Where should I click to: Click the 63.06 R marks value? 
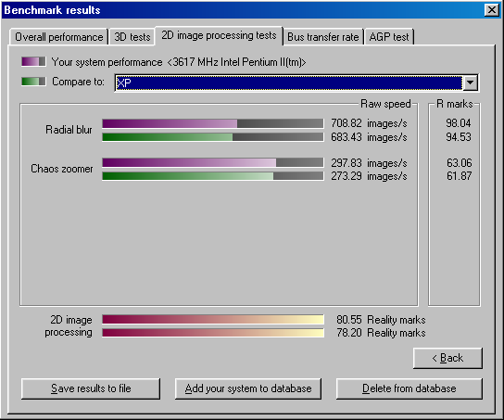(459, 163)
